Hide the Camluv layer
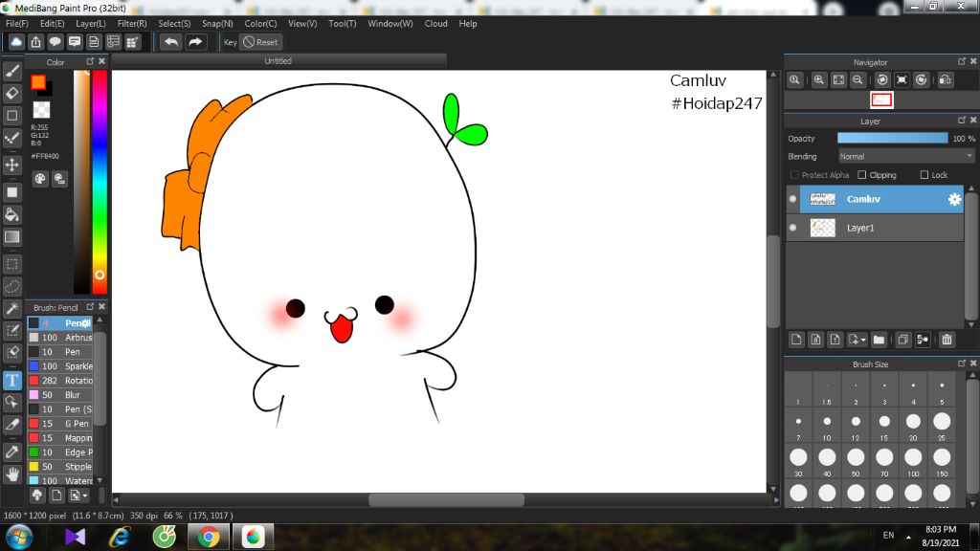The image size is (980, 551). coord(793,199)
